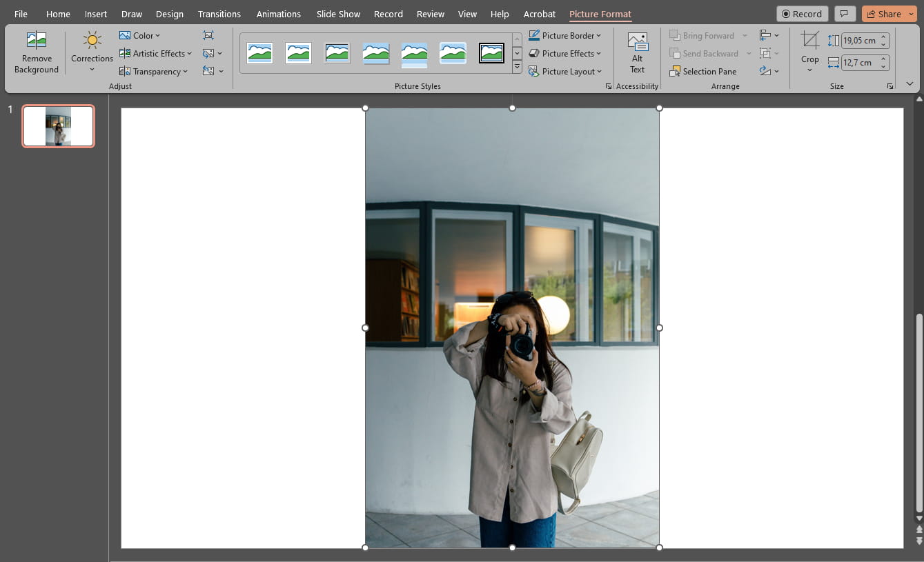This screenshot has height=562, width=924.
Task: Open Format Picture dialog launcher in Picture Styles
Action: pos(608,86)
